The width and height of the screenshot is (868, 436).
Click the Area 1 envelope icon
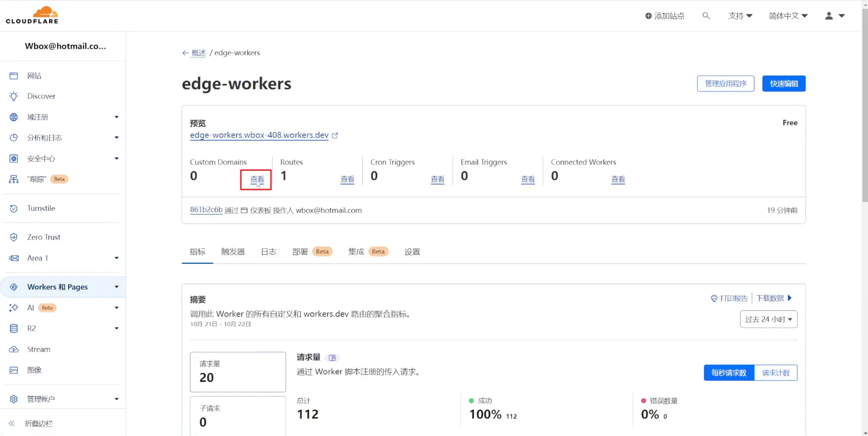point(14,258)
